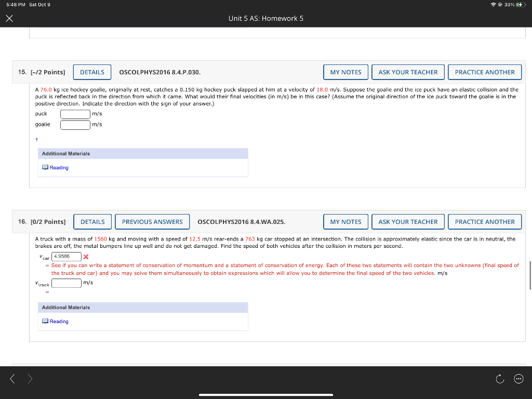This screenshot has height=399, width=532.
Task: Open MY NOTES for question 16
Action: [345, 222]
